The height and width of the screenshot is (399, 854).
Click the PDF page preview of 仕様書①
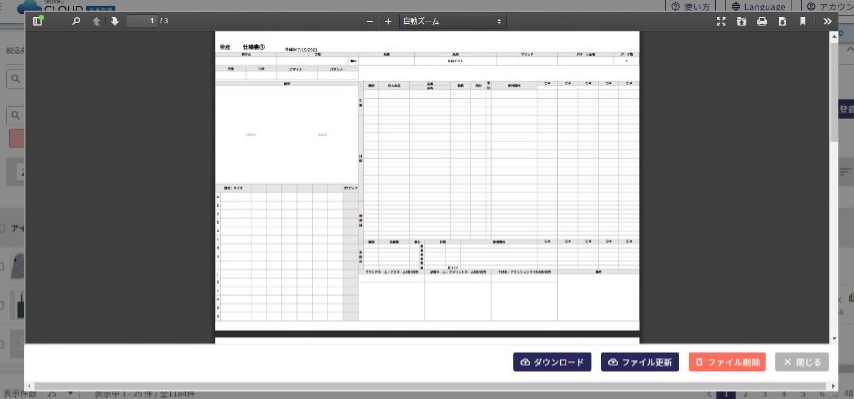click(x=427, y=181)
